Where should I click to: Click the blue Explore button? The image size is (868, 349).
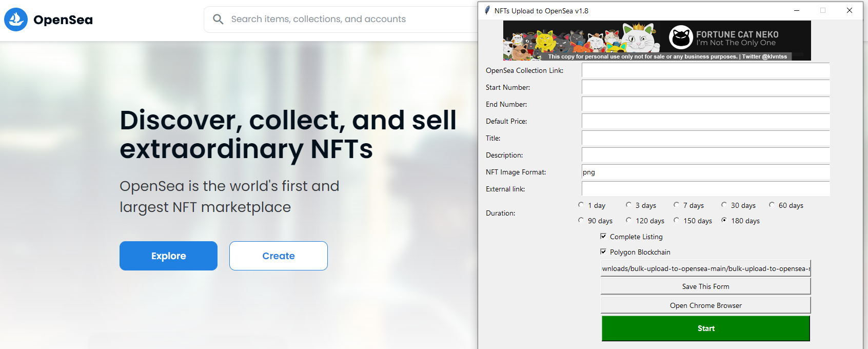click(168, 256)
